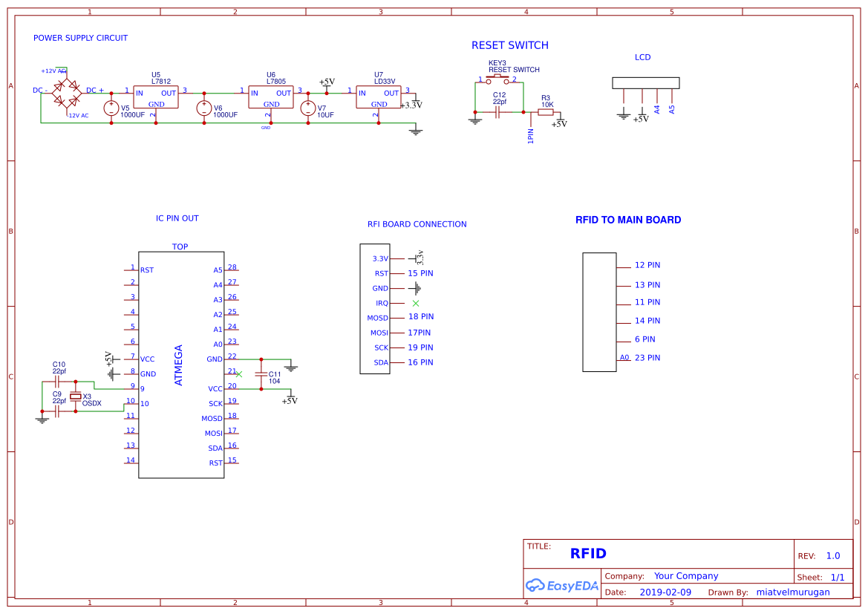
Task: Click the RFI BOARD CONNECTION label
Action: coord(417,224)
